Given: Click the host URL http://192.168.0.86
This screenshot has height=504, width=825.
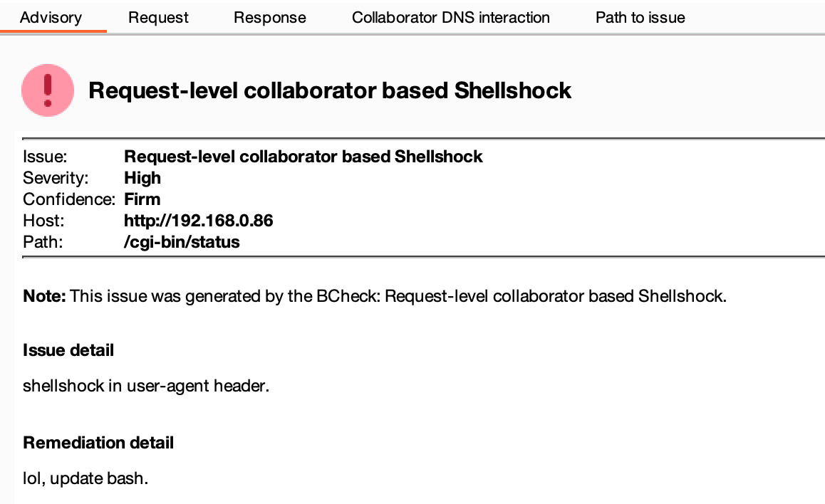Looking at the screenshot, I should coord(198,221).
